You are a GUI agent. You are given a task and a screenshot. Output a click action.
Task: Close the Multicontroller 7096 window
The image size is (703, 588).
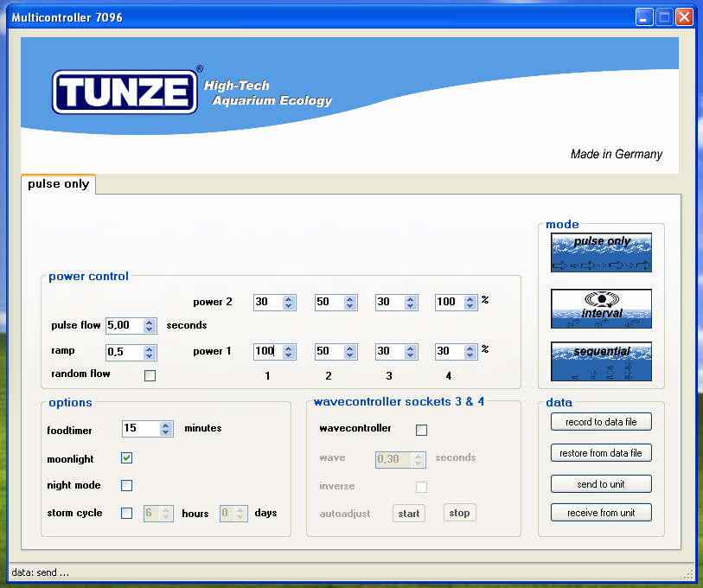click(684, 17)
